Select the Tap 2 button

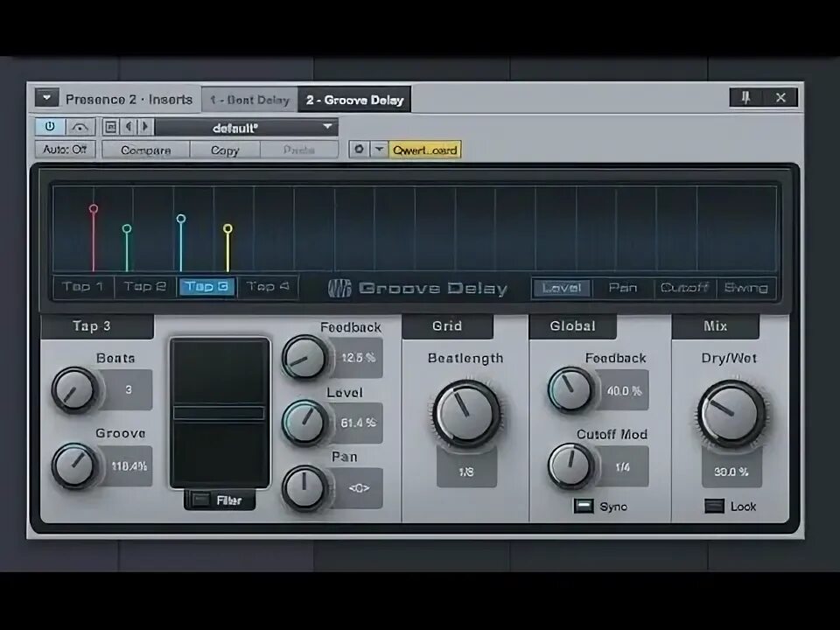click(144, 287)
